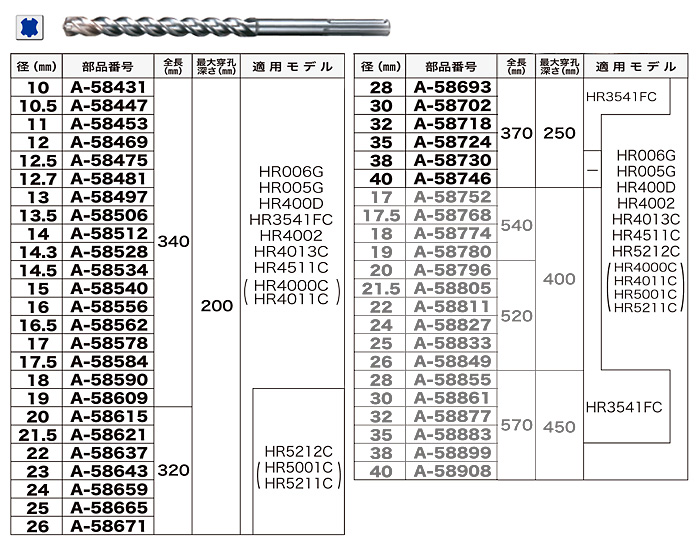
Task: Select part number A-58475
Action: coord(109,160)
